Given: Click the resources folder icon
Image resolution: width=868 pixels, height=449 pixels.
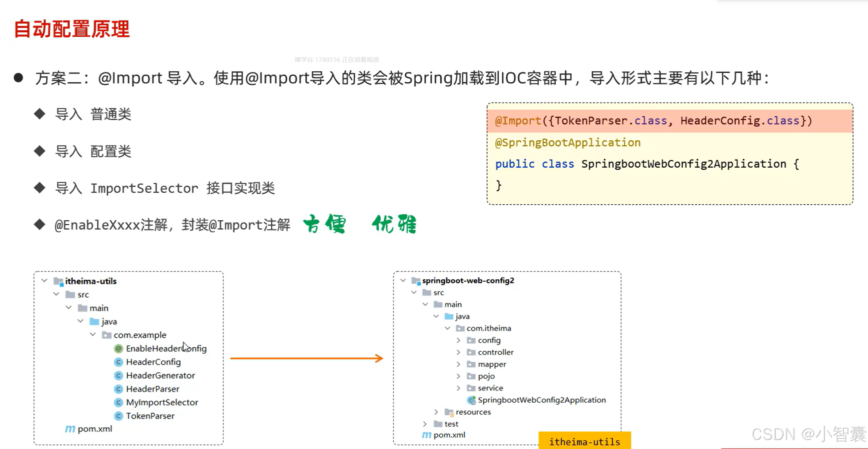Looking at the screenshot, I should (449, 412).
